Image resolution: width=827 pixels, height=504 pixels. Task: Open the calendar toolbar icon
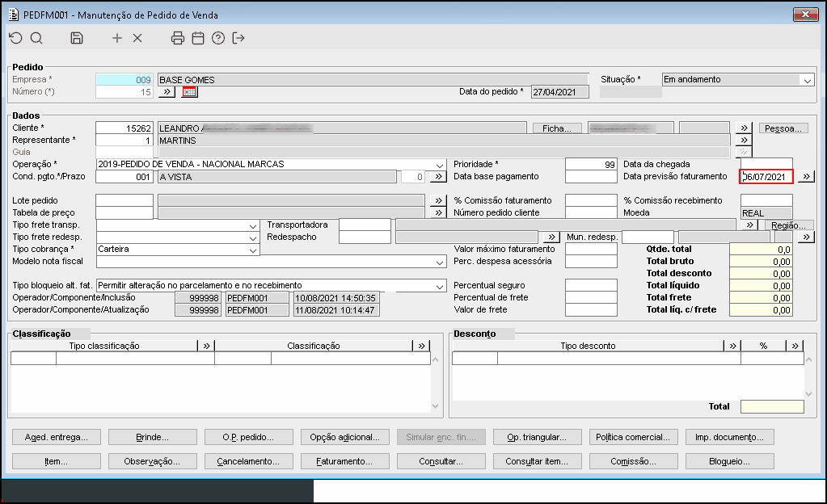198,38
